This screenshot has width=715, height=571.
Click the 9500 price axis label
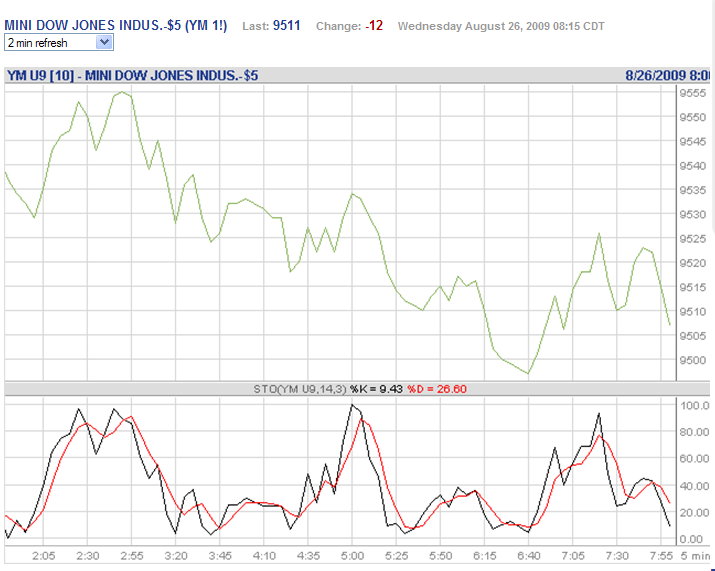pyautogui.click(x=693, y=360)
